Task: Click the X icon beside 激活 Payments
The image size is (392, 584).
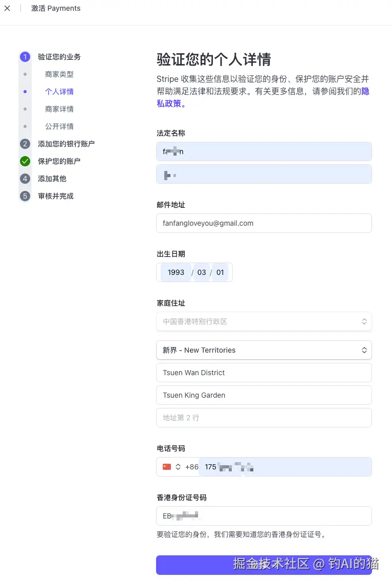Action: pyautogui.click(x=8, y=8)
